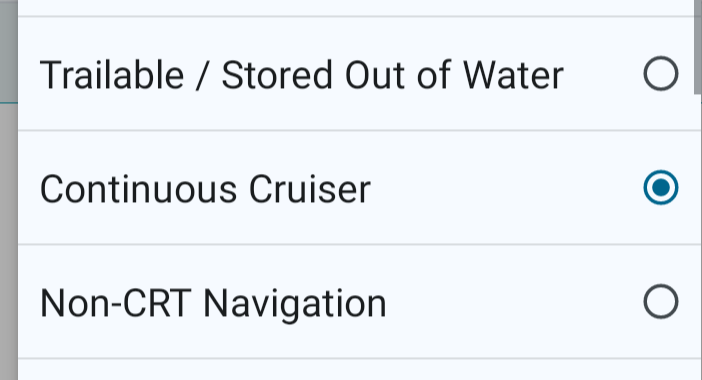Image resolution: width=702 pixels, height=380 pixels.
Task: Select the Trailable / Stored Out of Water radio button
Action: (661, 73)
